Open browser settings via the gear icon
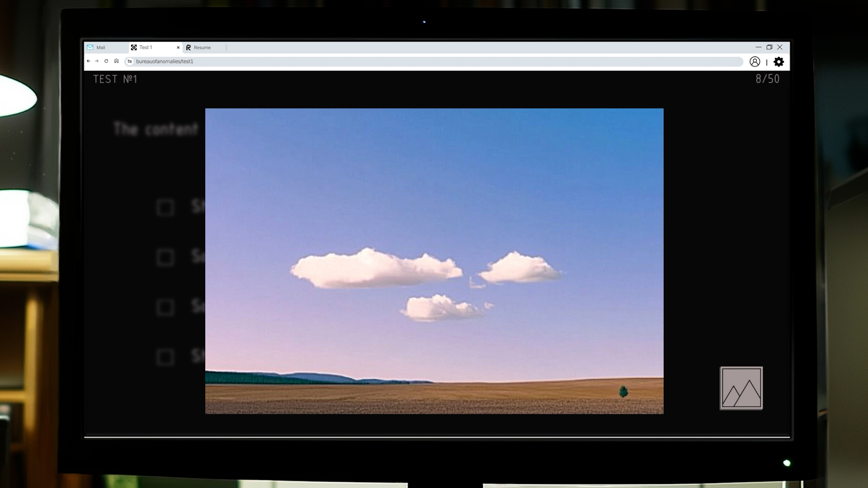 [778, 62]
